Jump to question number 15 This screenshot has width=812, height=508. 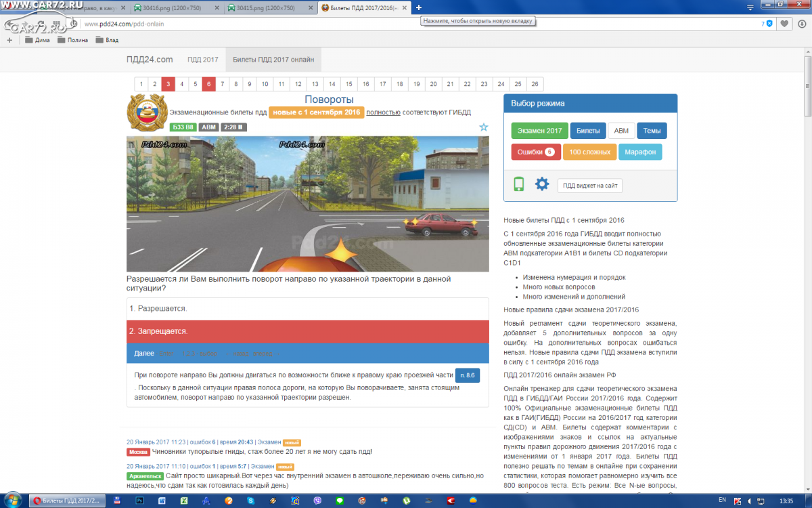point(348,84)
